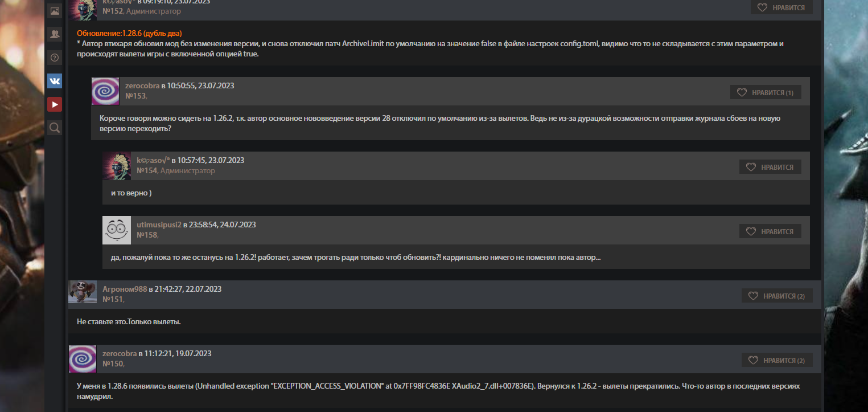Image resolution: width=868 pixels, height=412 pixels.
Task: Click utimusipusi2's smiley face avatar
Action: [117, 230]
